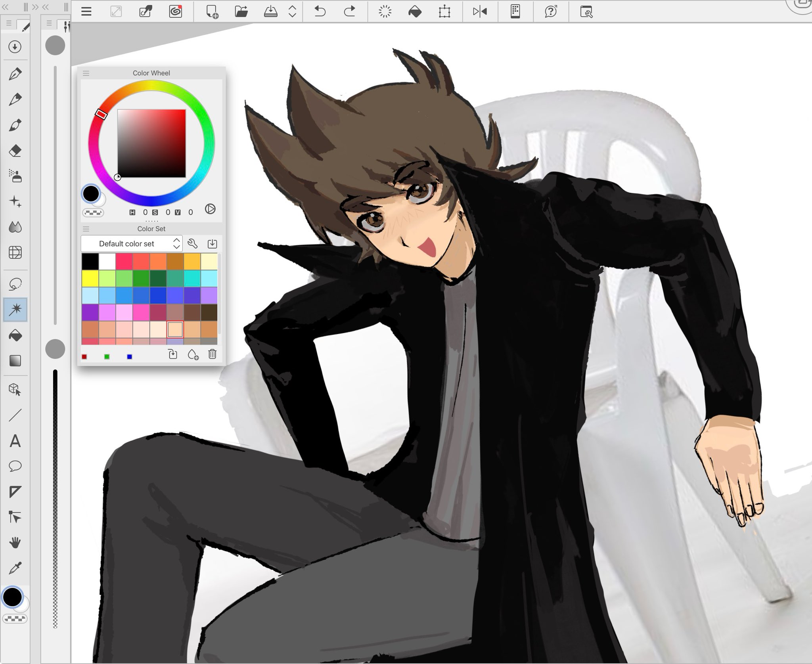Add color droplet plus icon
This screenshot has width=812, height=664.
193,354
